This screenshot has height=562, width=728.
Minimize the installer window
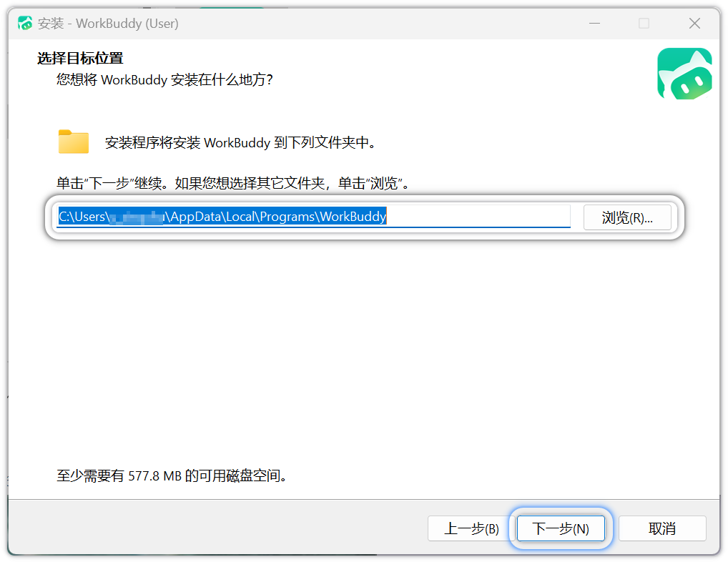point(594,24)
